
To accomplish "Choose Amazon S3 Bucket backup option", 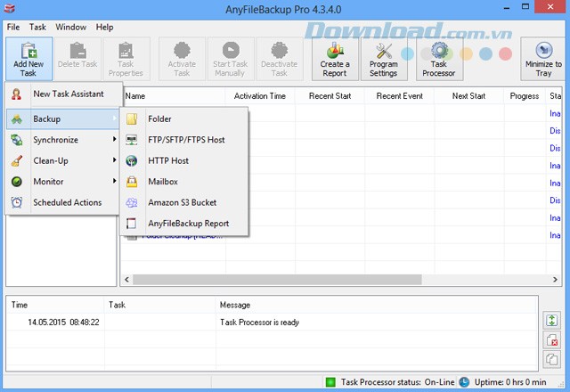I will [x=184, y=202].
